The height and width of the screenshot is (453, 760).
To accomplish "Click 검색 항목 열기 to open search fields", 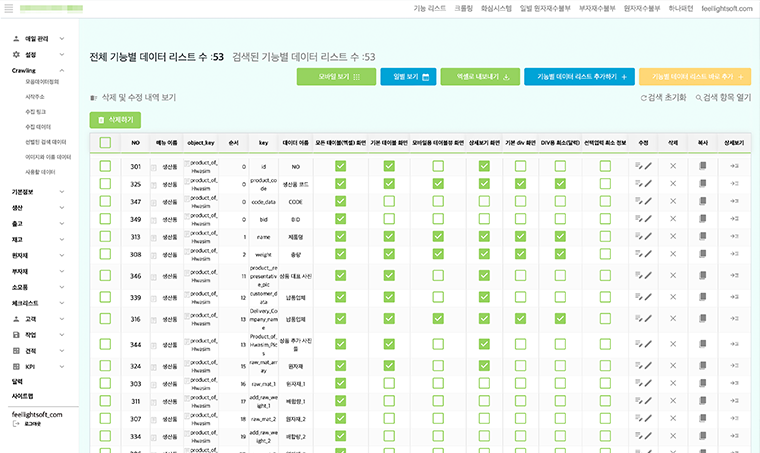I will [x=725, y=98].
